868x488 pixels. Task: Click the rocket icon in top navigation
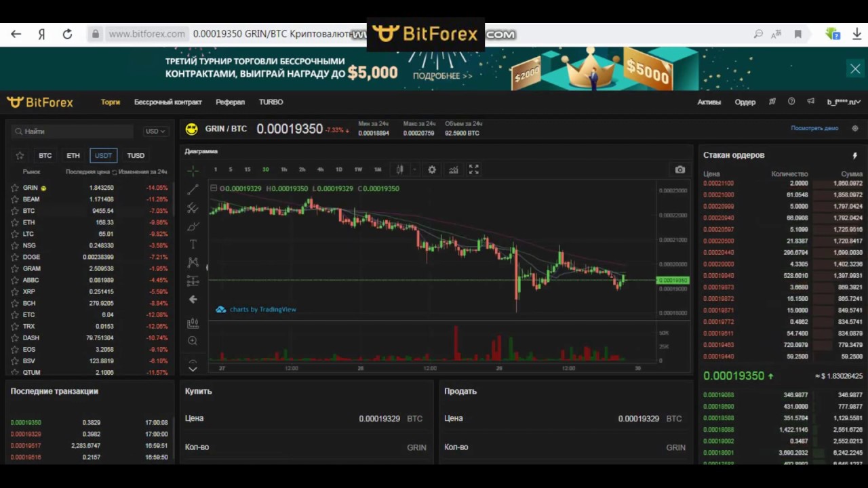[772, 102]
